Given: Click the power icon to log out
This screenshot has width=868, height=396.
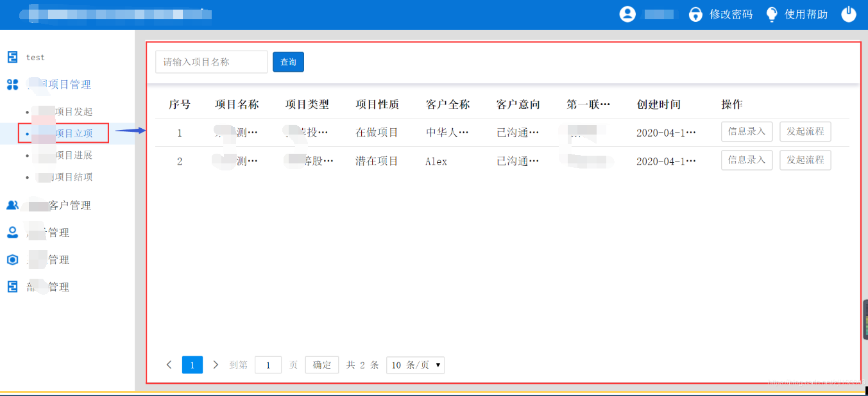Looking at the screenshot, I should (848, 13).
